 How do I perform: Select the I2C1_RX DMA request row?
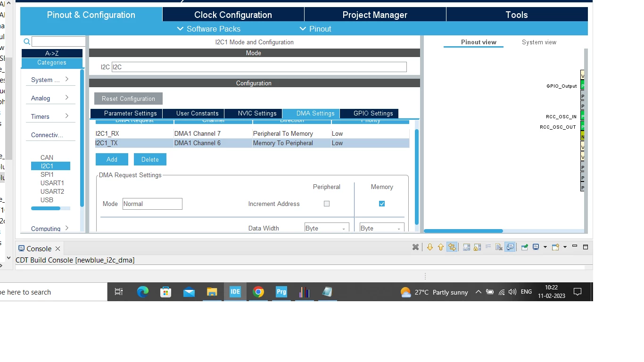click(252, 133)
